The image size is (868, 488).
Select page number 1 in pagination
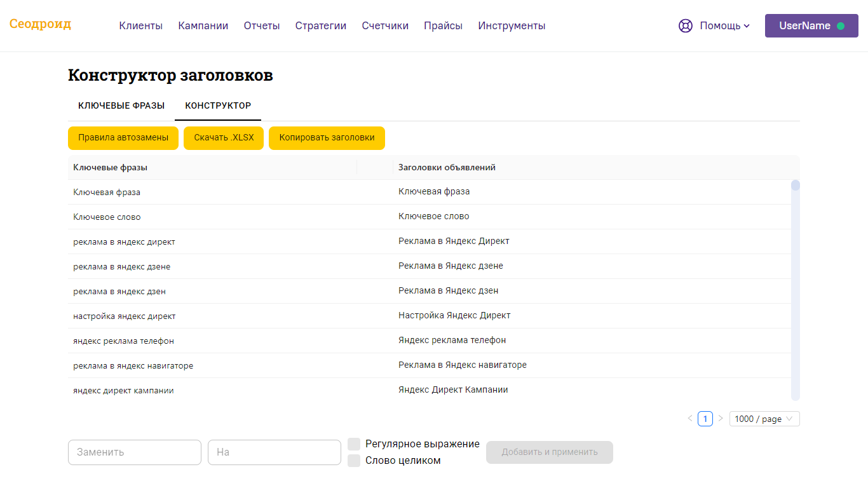(x=705, y=419)
